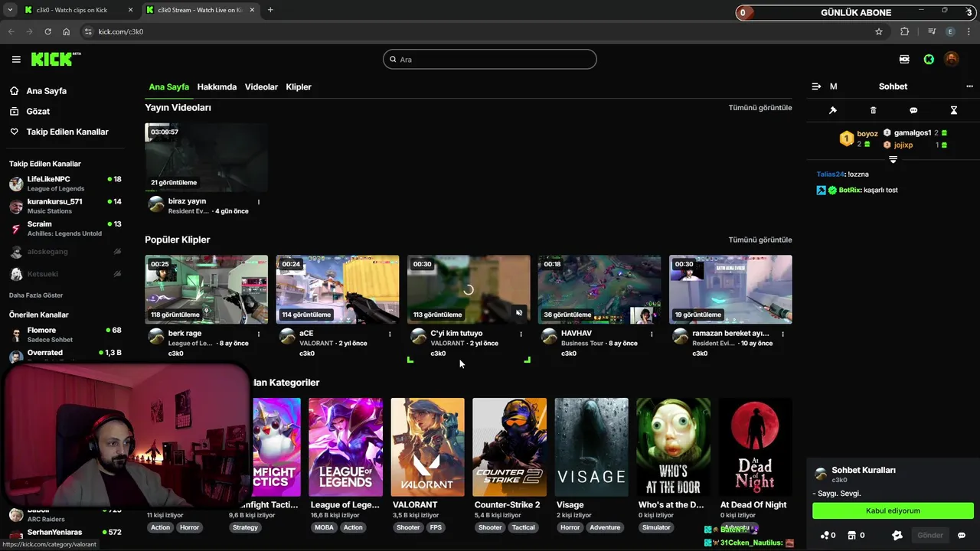Open the hamburger sidebar menu
The width and height of the screenshot is (980, 551).
(16, 59)
